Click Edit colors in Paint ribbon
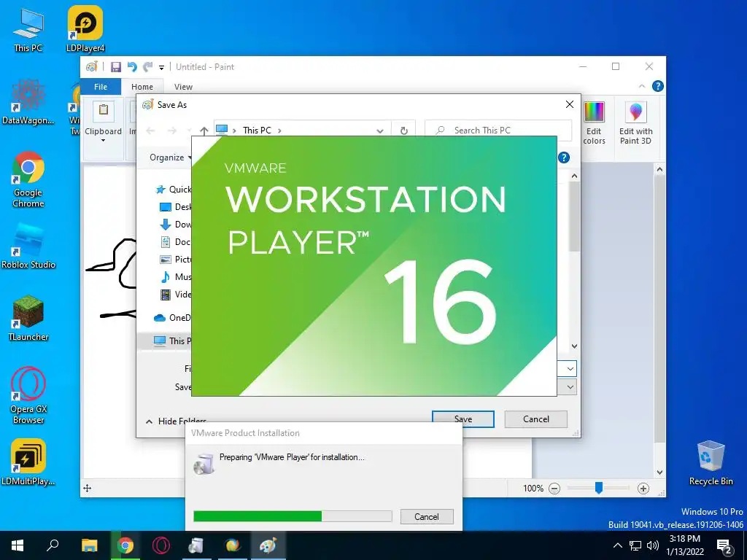This screenshot has height=560, width=747. 594,123
